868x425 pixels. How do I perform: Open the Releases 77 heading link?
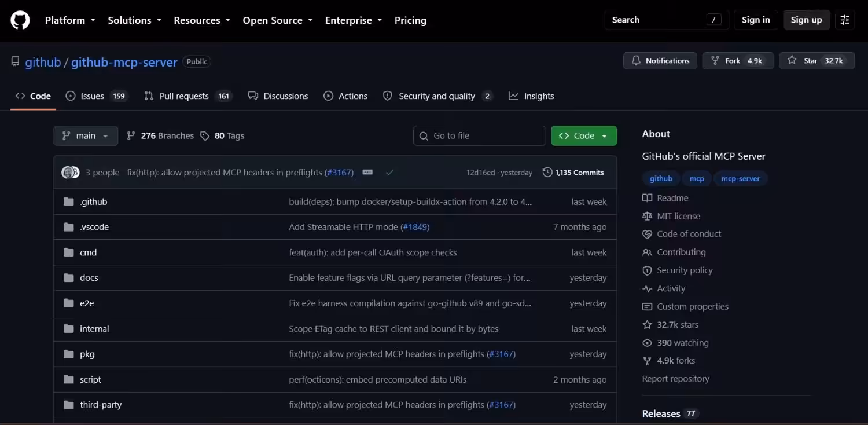(670, 413)
